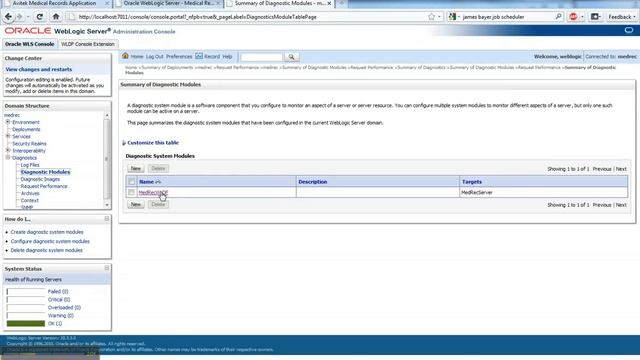Select the Oracle WLS Console tab
Viewport: 640px width, 360px height.
[x=29, y=44]
